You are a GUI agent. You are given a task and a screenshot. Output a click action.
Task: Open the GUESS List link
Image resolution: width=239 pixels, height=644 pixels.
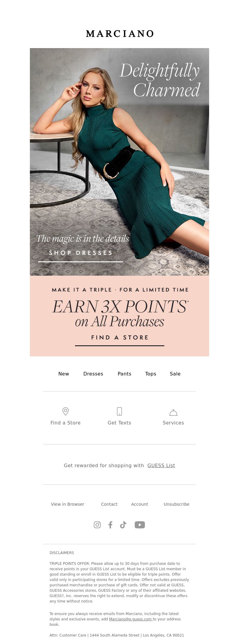(x=161, y=465)
